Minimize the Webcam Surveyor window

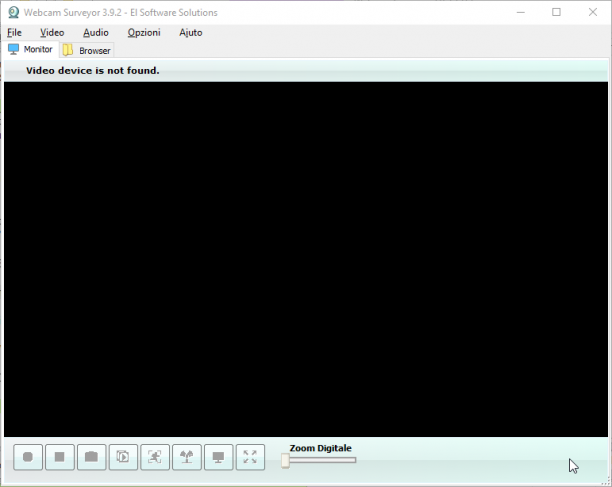point(521,12)
